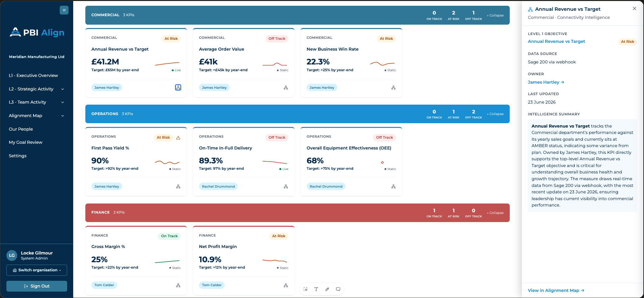Open hierarchy icon on First Pass Yield card
Viewport: 644px width, 298px height.
[x=178, y=186]
